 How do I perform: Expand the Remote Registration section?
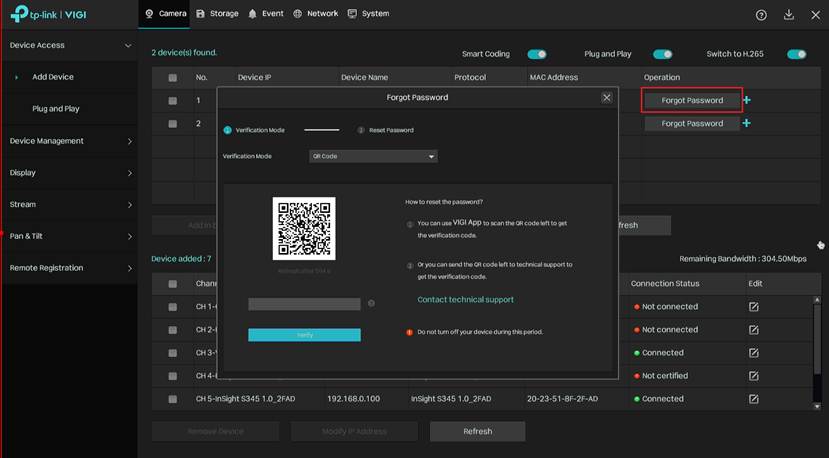tap(69, 268)
